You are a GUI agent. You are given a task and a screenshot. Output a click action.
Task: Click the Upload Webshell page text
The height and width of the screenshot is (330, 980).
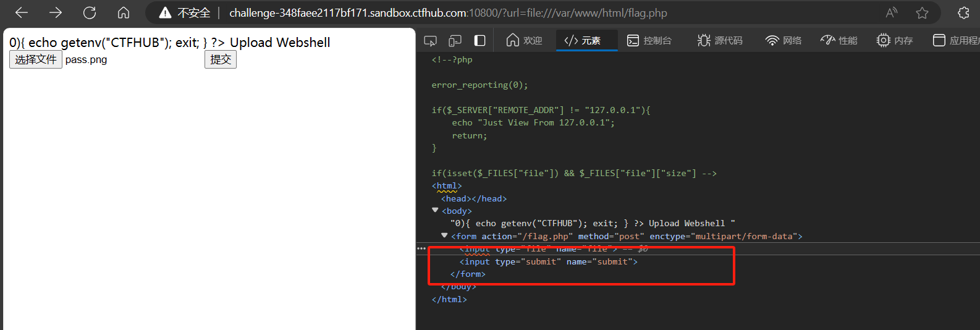click(x=280, y=43)
